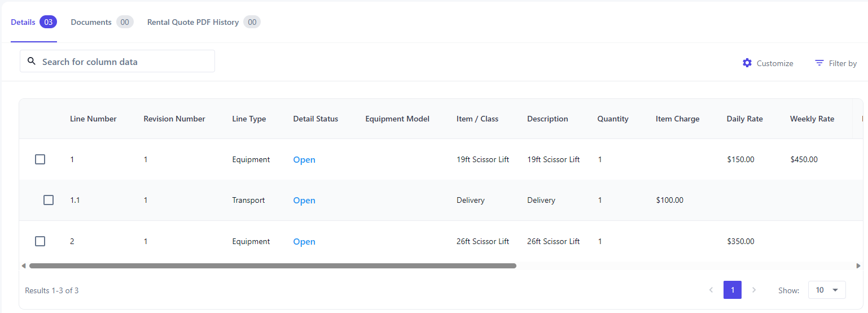Switch to the Documents tab
Screen dimensions: 868x313
tap(91, 22)
